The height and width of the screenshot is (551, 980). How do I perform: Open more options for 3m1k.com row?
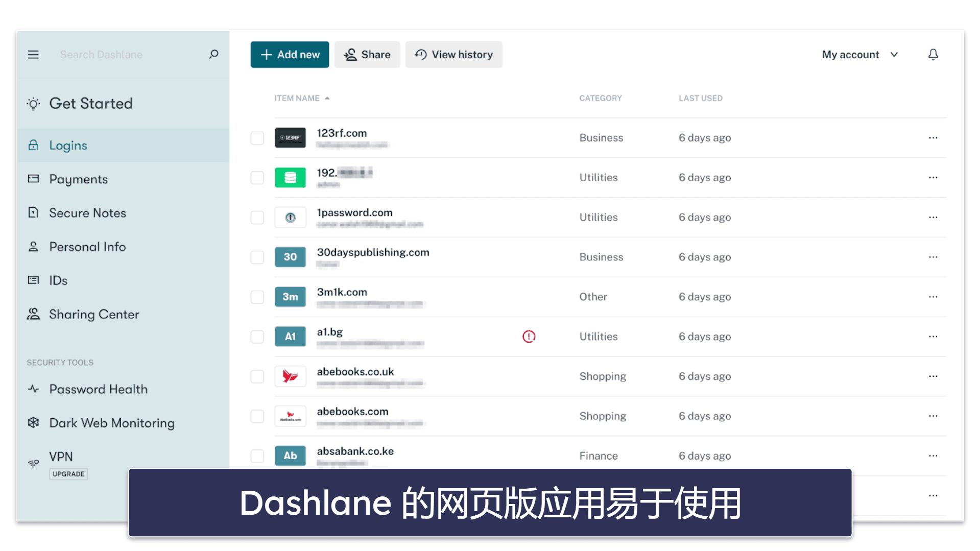(933, 297)
